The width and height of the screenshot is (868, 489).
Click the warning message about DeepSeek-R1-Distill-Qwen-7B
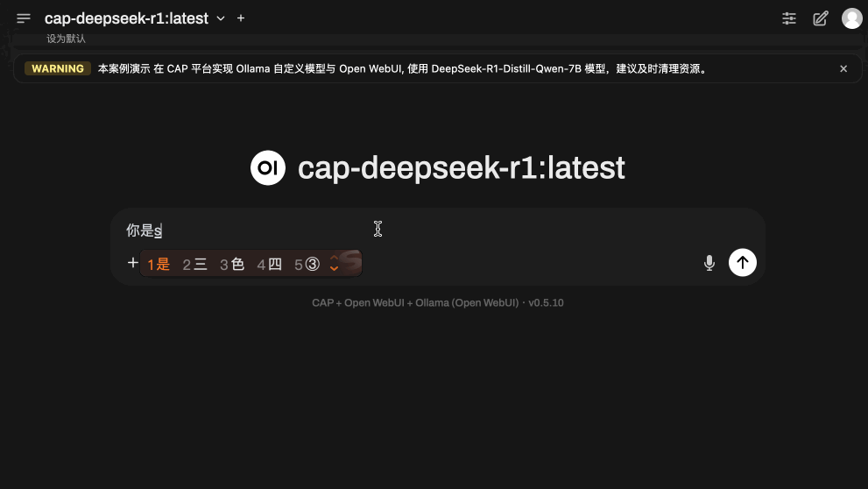[x=404, y=68]
